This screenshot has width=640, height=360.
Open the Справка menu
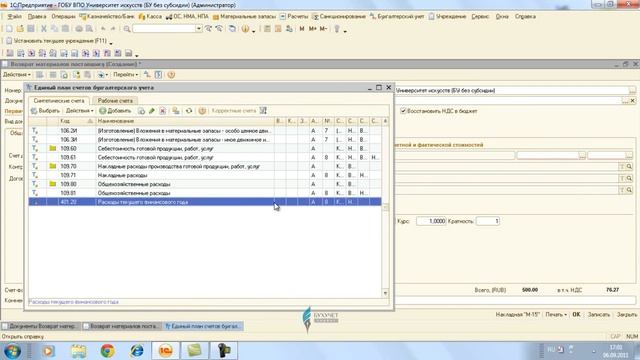(x=525, y=16)
